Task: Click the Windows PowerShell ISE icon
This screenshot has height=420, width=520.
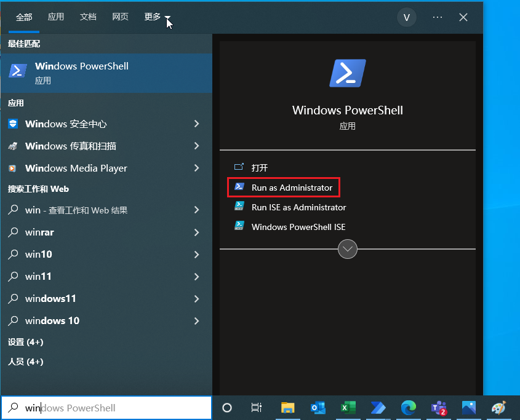Action: click(x=239, y=226)
